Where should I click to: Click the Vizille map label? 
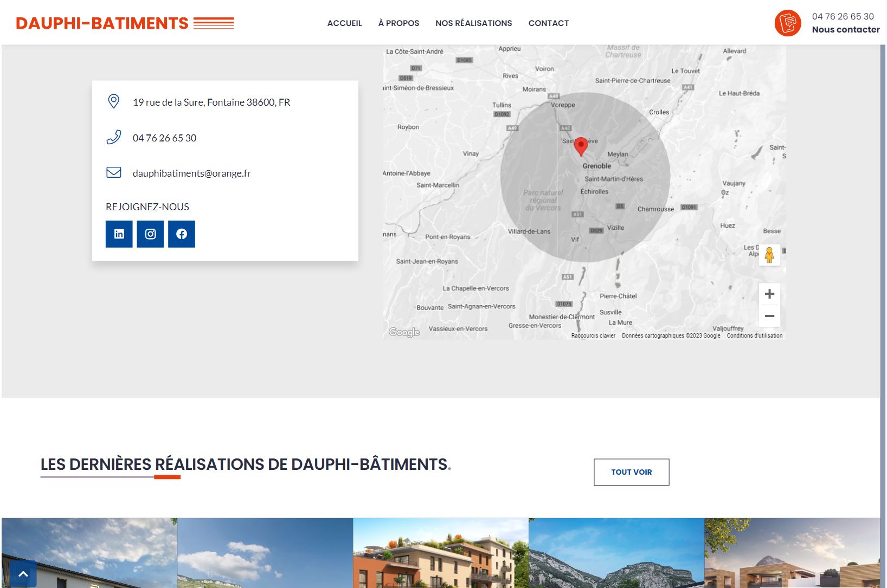(x=615, y=228)
